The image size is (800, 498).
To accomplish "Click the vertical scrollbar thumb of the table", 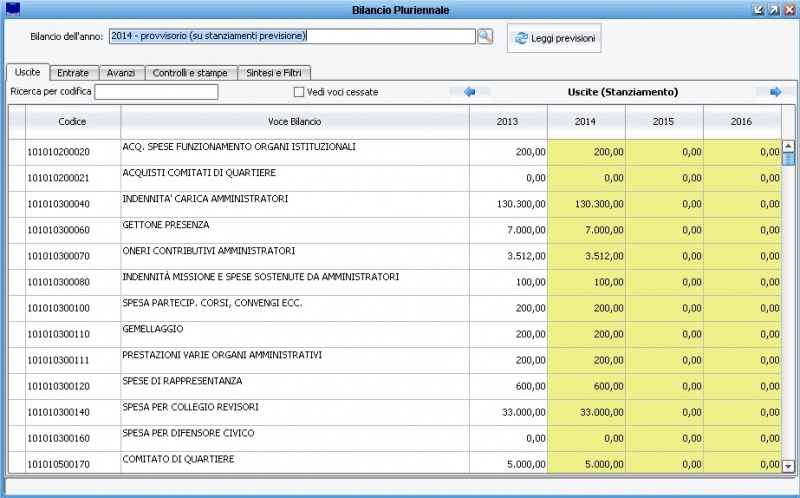I will [x=788, y=158].
